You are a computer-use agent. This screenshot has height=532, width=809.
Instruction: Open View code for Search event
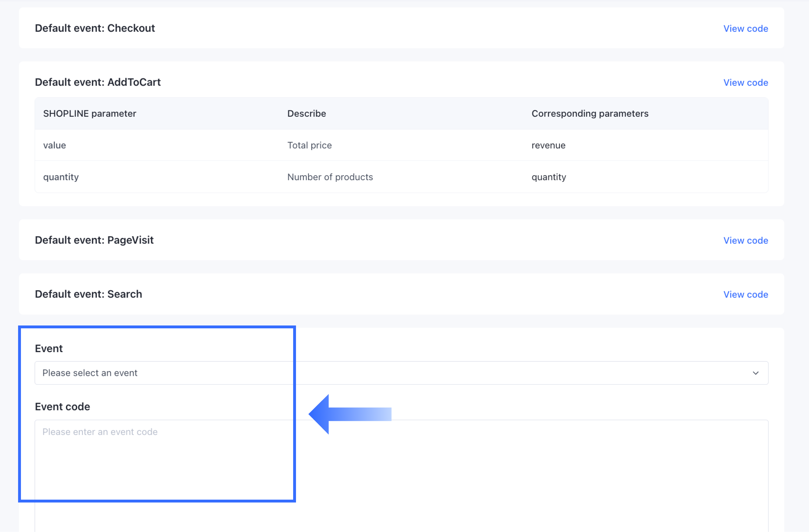pos(745,294)
